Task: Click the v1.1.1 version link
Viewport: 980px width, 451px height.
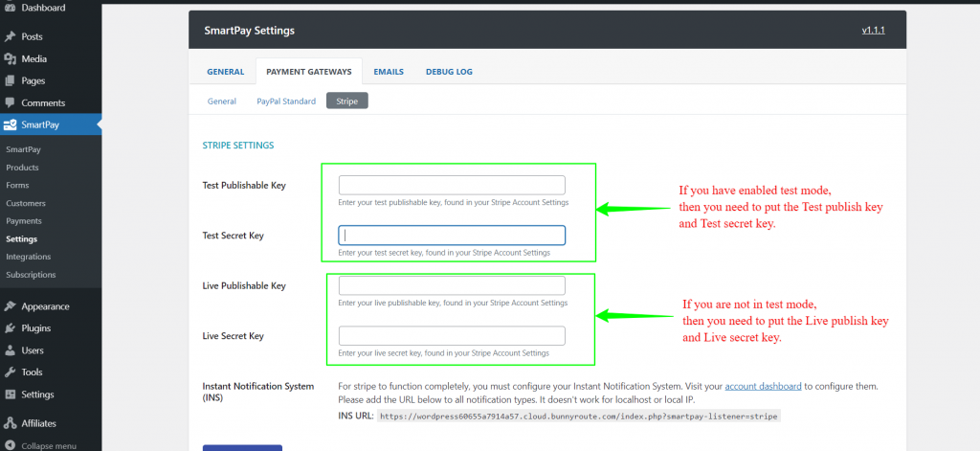Action: pyautogui.click(x=873, y=30)
